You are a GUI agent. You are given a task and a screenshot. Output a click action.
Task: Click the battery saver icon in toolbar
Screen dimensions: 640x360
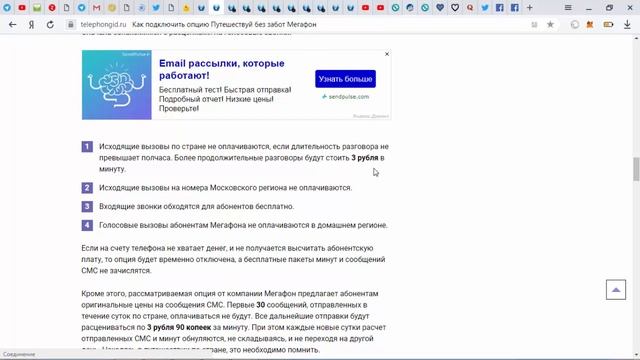608,24
